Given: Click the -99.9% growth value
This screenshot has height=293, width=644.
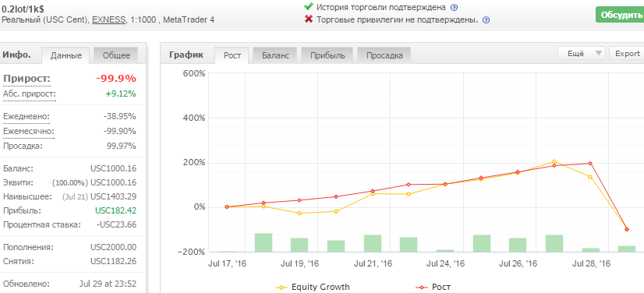Looking at the screenshot, I should (x=116, y=79).
